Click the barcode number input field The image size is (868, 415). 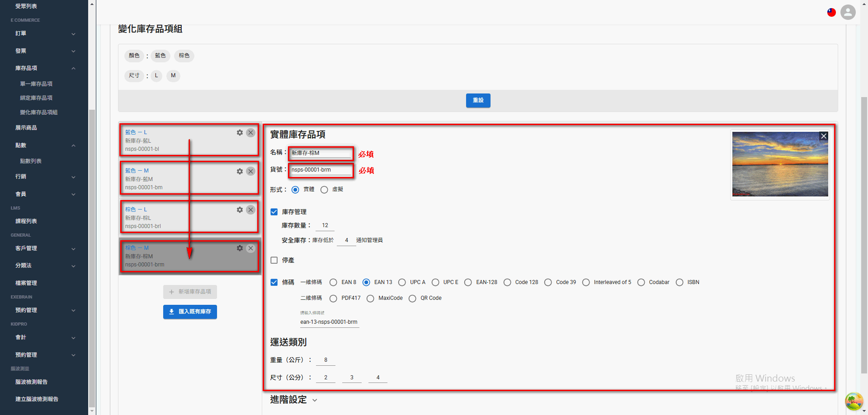(330, 322)
